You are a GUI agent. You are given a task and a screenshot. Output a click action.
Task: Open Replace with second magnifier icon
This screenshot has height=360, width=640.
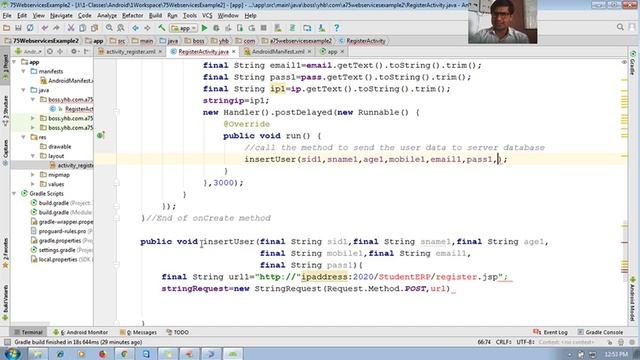[x=121, y=28]
